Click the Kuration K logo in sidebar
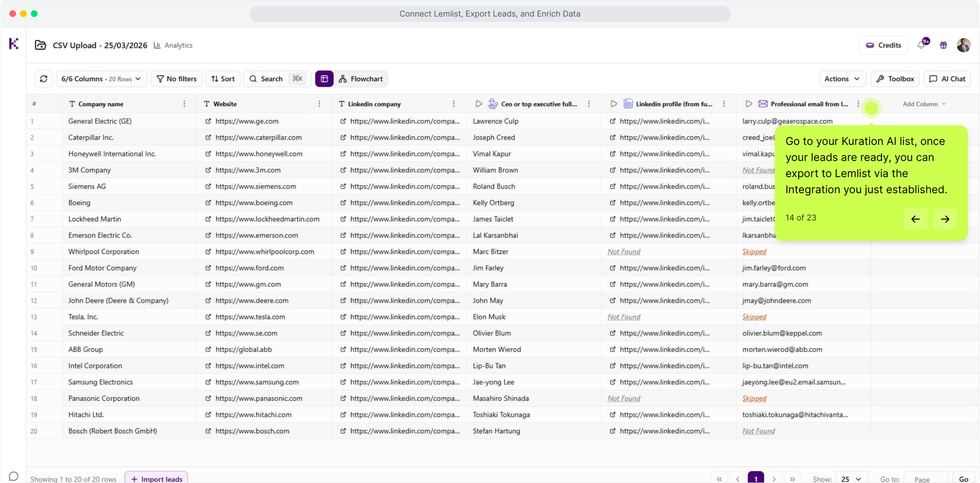Viewport: 980px width, 483px height. click(13, 43)
